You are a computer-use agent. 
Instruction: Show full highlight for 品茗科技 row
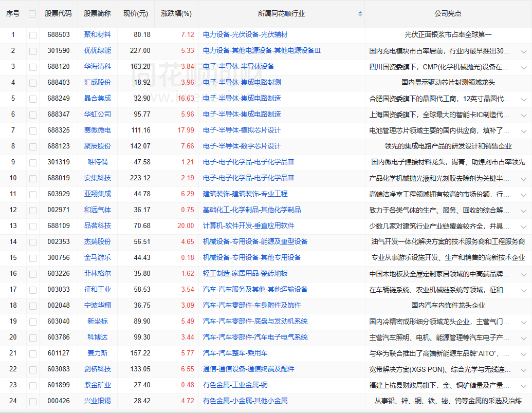523,226
